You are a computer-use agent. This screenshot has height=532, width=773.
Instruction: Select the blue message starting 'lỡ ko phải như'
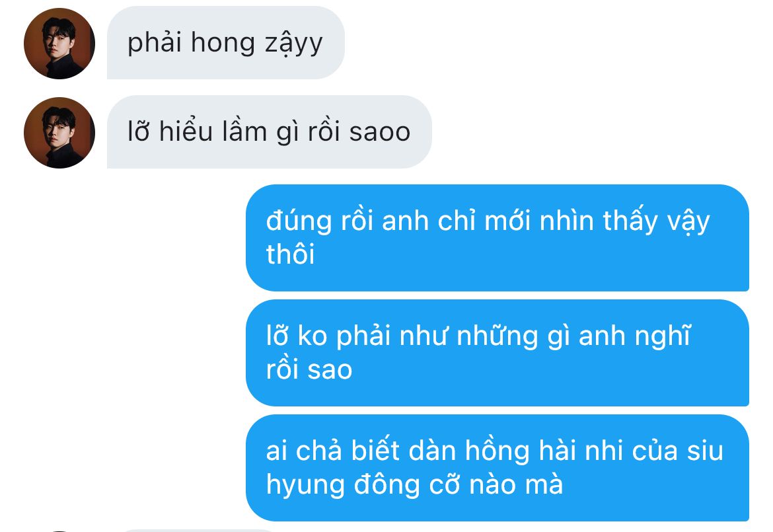497,353
